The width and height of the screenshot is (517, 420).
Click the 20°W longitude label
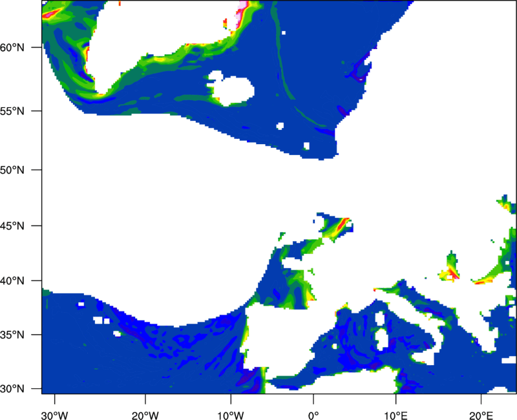click(x=145, y=415)
